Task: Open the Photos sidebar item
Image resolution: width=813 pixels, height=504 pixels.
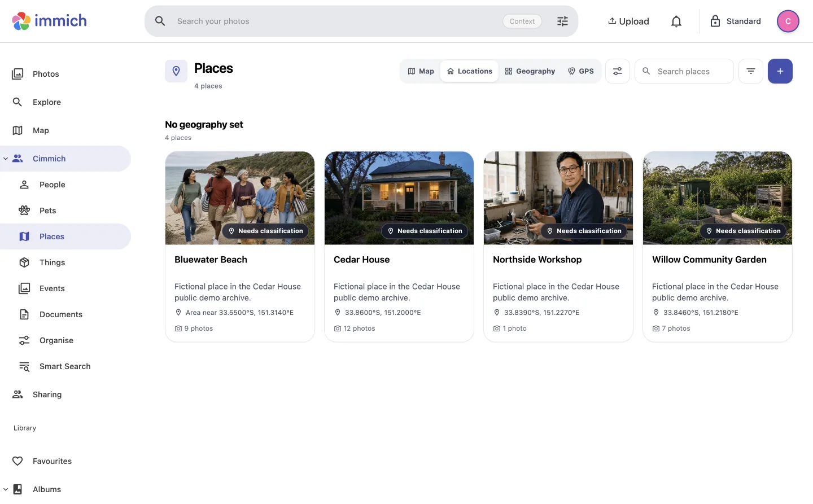Action: pyautogui.click(x=65, y=74)
